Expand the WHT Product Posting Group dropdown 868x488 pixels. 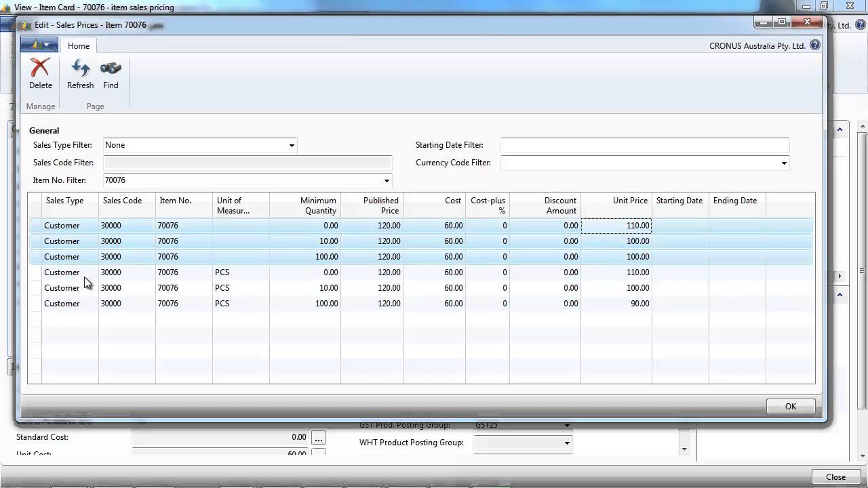click(567, 443)
